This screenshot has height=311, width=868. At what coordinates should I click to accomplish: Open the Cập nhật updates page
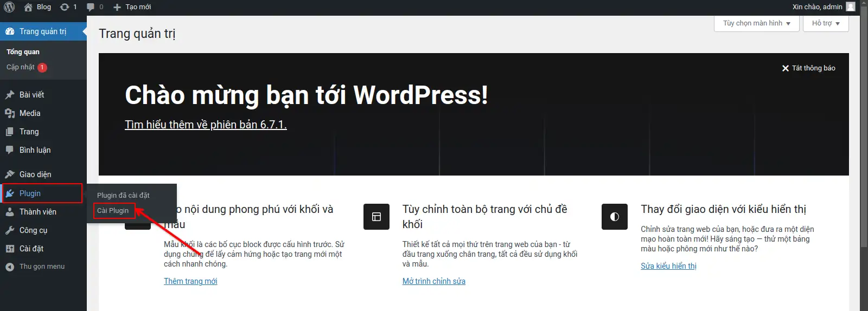click(x=21, y=67)
